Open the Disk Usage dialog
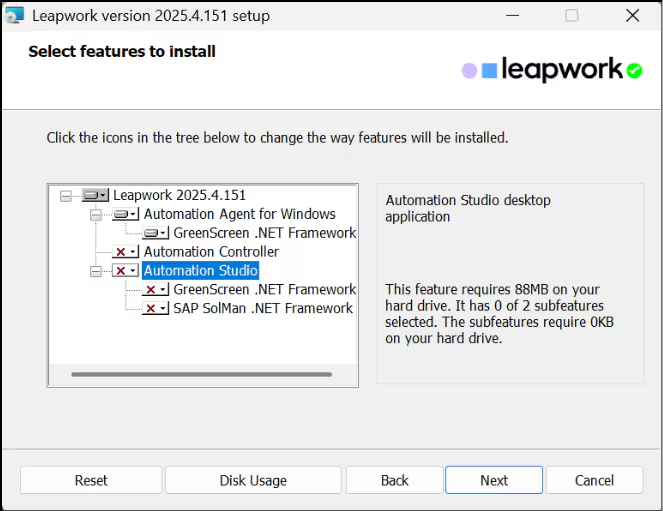 coord(253,480)
